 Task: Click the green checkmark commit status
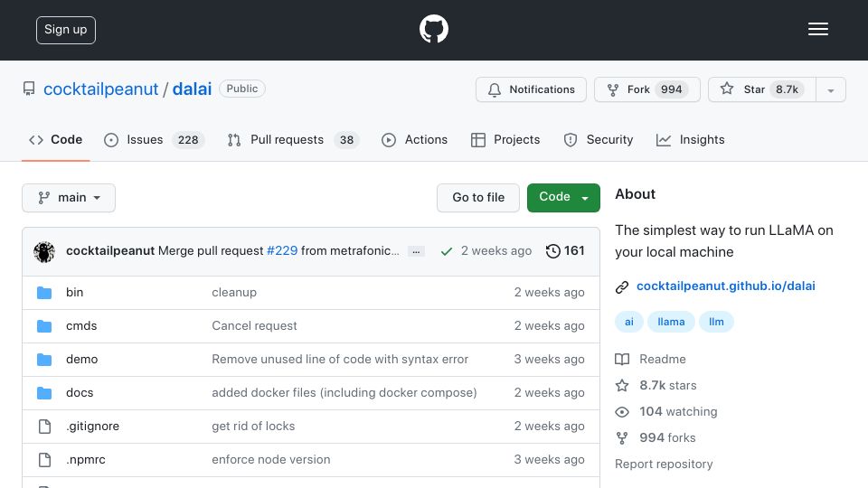[446, 252]
